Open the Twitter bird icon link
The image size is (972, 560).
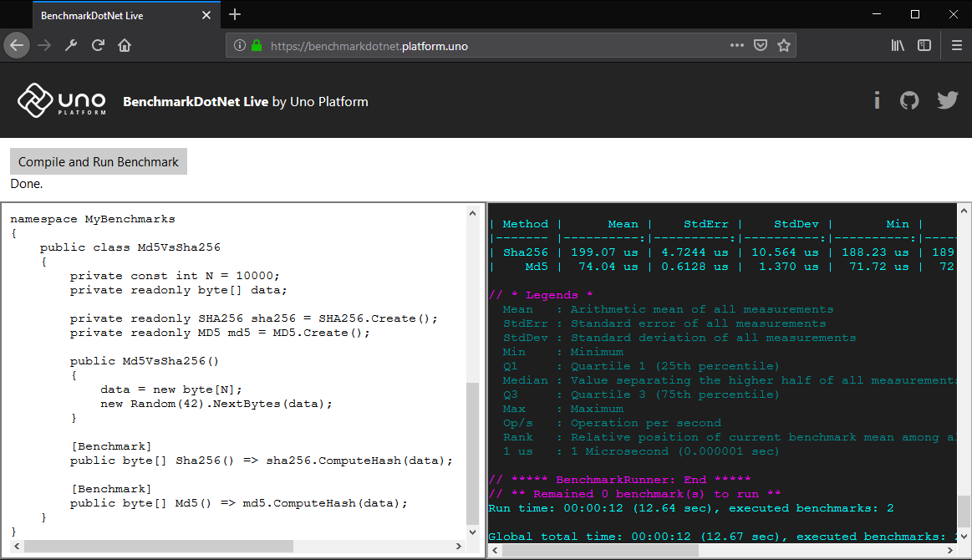pos(947,100)
